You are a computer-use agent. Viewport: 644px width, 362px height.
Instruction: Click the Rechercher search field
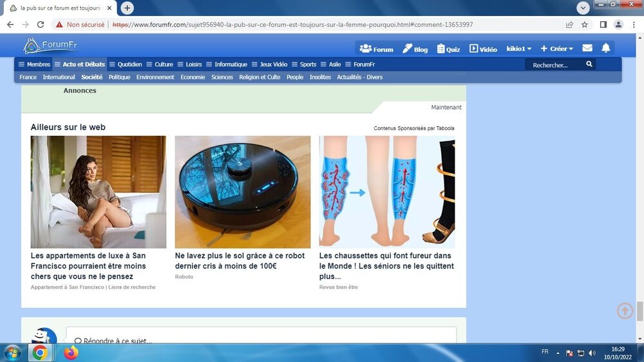553,65
